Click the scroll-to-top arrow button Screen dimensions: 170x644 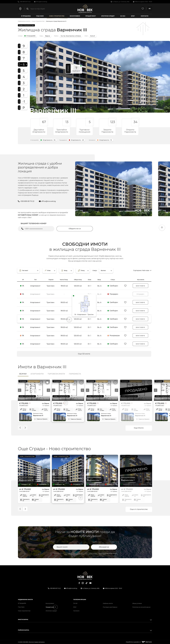(x=162, y=227)
